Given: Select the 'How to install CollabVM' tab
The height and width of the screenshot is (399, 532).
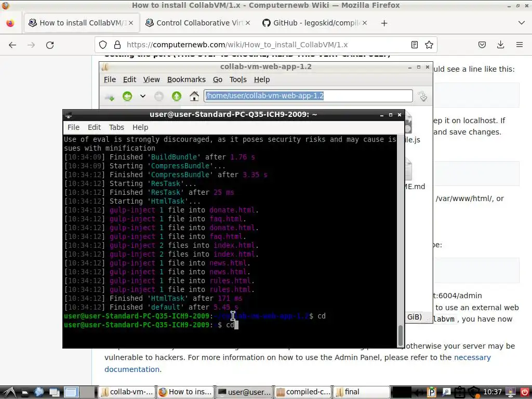Looking at the screenshot, I should 82,23.
